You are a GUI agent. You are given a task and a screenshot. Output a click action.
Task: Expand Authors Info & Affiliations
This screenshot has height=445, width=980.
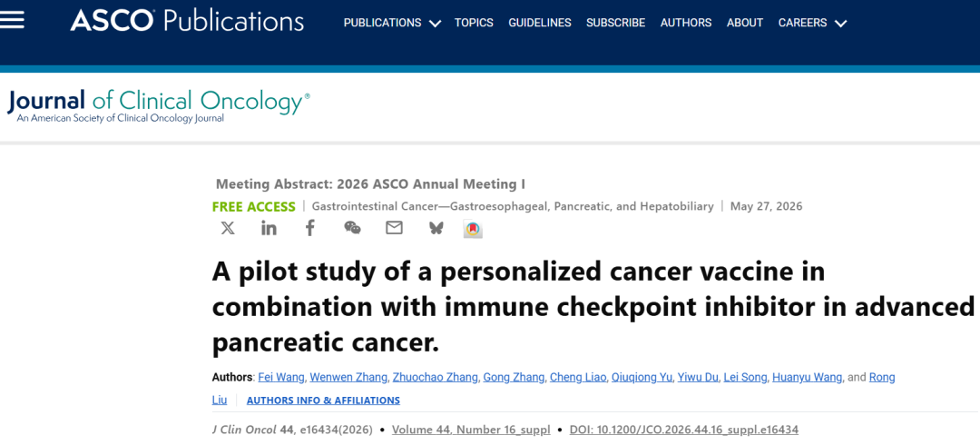coord(323,400)
